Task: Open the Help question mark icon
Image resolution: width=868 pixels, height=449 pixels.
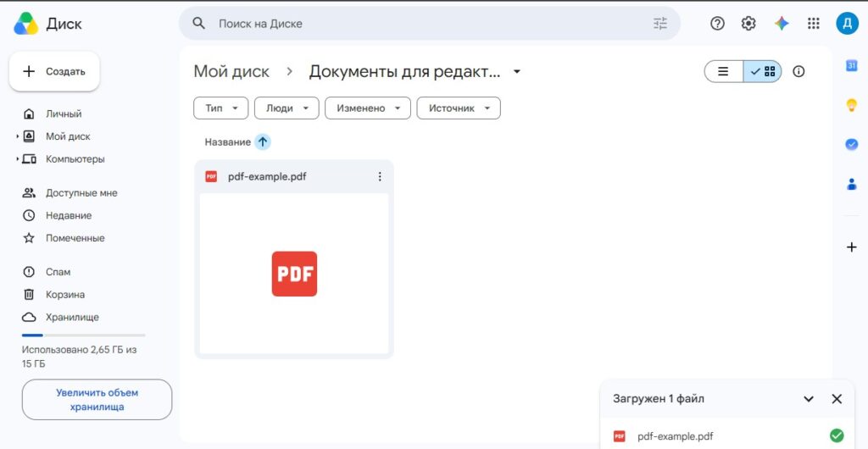Action: [x=717, y=23]
